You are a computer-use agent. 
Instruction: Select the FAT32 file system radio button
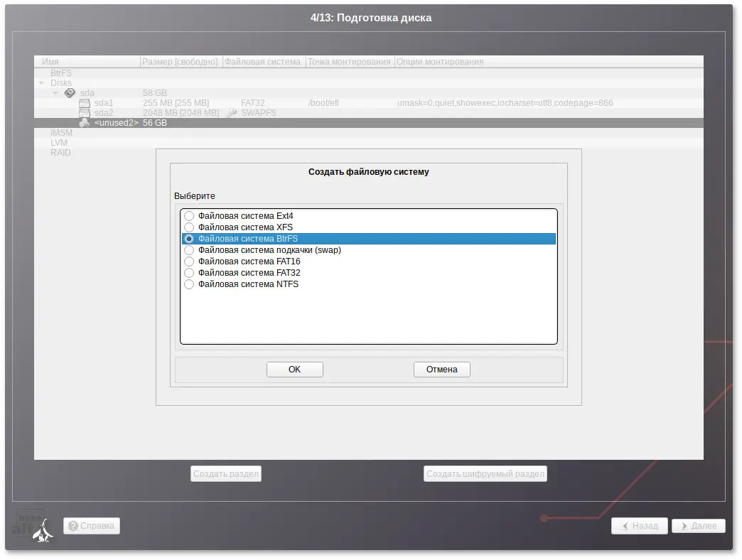point(189,273)
